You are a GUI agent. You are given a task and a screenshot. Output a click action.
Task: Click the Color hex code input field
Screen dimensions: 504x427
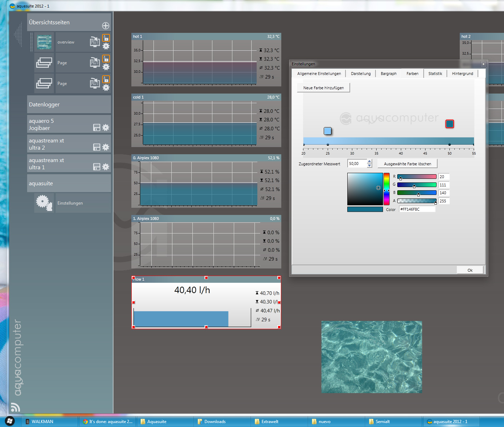(417, 209)
